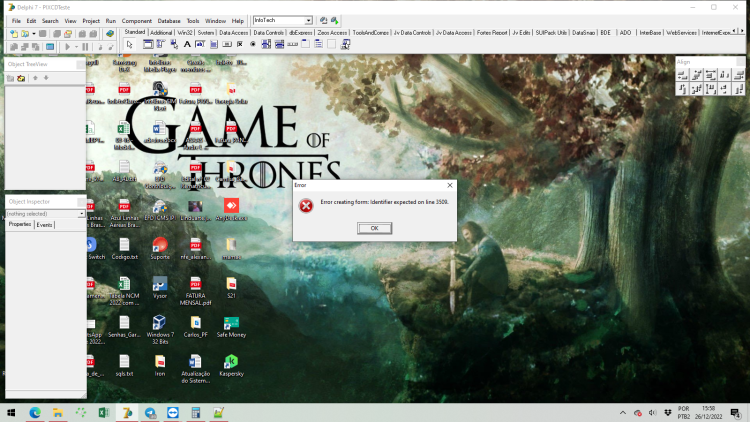Open Excel from the taskbar
Viewport: 750px width, 422px height.
click(104, 412)
